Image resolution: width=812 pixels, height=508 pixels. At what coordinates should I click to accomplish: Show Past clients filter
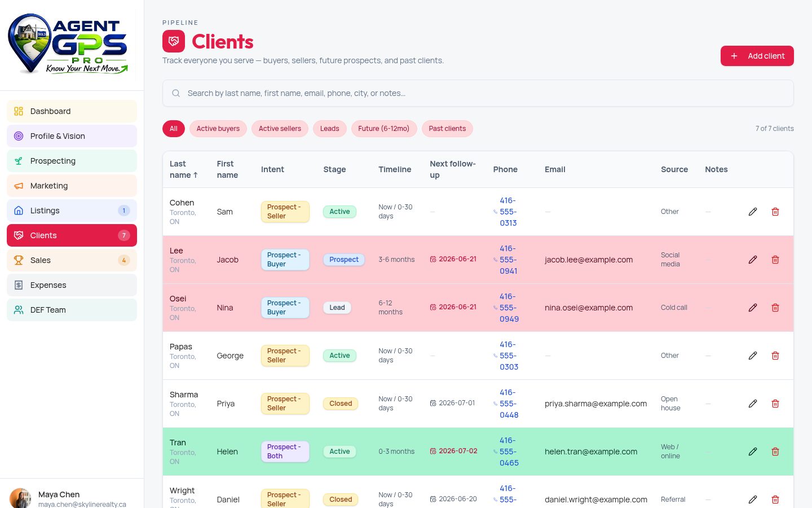tap(447, 129)
